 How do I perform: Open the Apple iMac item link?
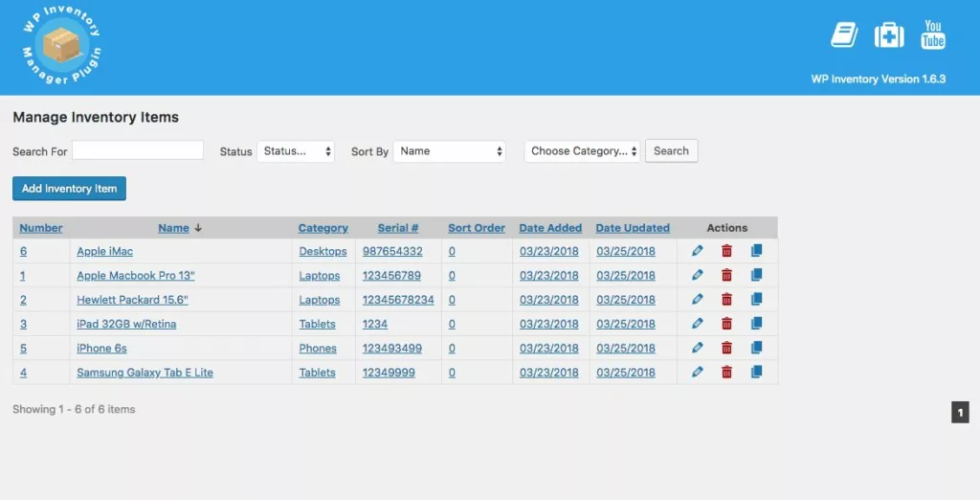click(x=105, y=251)
